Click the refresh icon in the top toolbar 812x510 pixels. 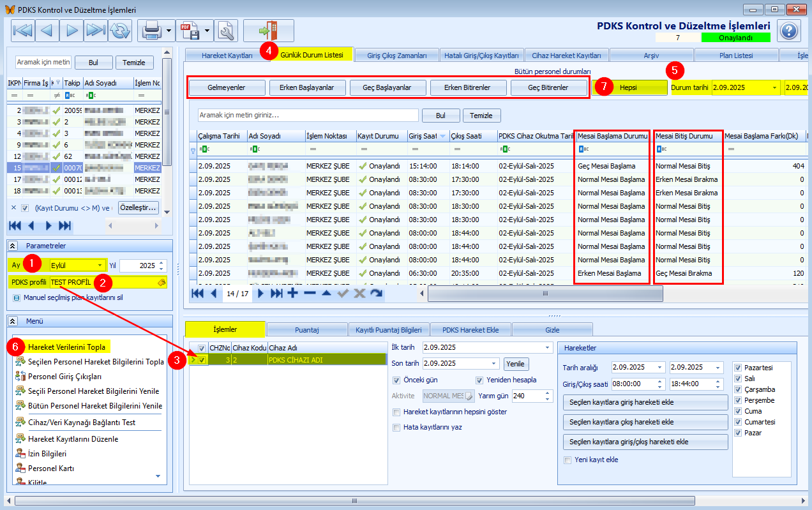click(119, 30)
